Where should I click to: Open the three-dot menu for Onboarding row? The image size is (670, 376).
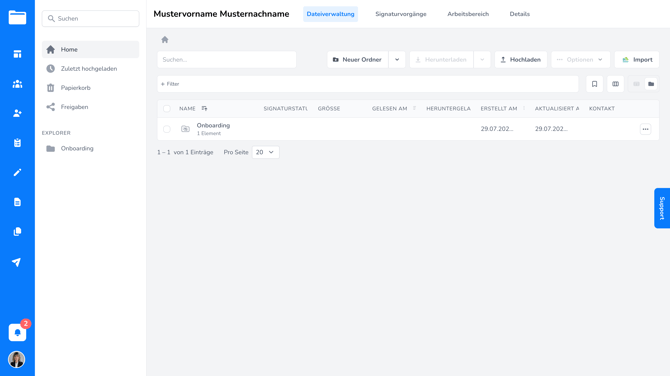click(x=645, y=129)
